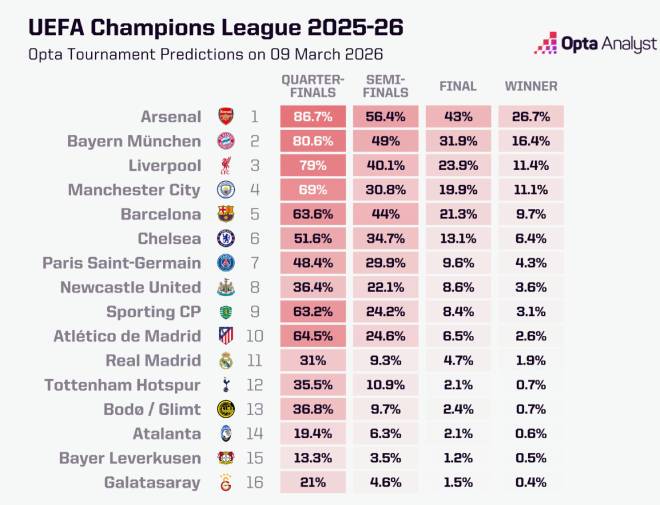The height and width of the screenshot is (505, 660).
Task: Click the Galatasaray club logo
Action: pos(225,483)
